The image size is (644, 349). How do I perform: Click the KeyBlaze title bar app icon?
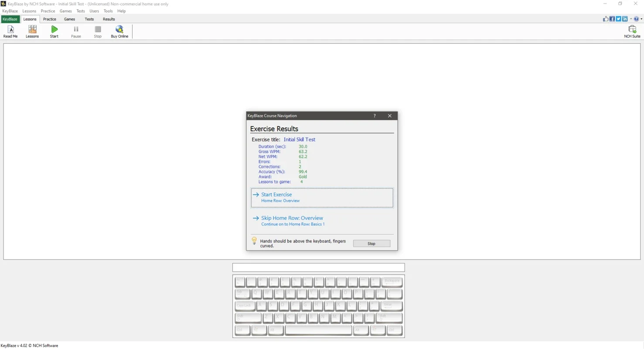(3, 3)
